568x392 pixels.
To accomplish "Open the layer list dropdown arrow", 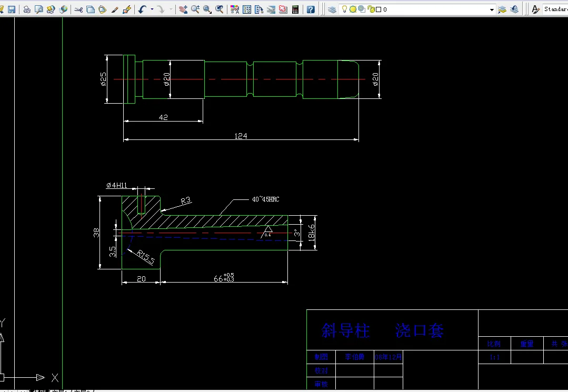I will [492, 10].
